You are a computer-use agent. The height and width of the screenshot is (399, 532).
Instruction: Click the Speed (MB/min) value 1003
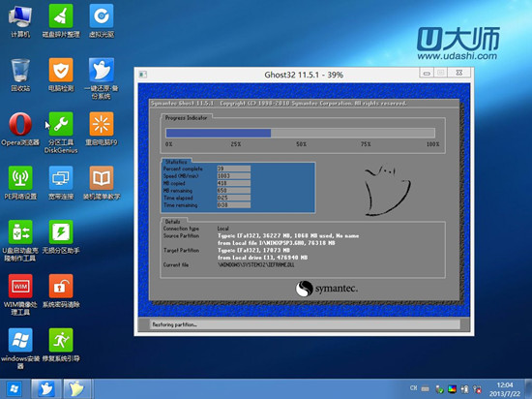(x=234, y=176)
